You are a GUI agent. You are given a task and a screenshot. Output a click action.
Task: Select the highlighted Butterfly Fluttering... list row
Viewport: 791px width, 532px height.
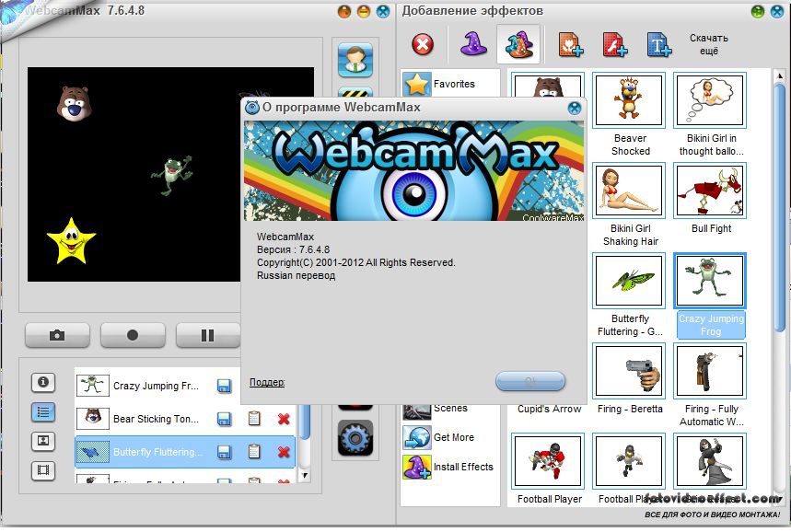(186, 452)
